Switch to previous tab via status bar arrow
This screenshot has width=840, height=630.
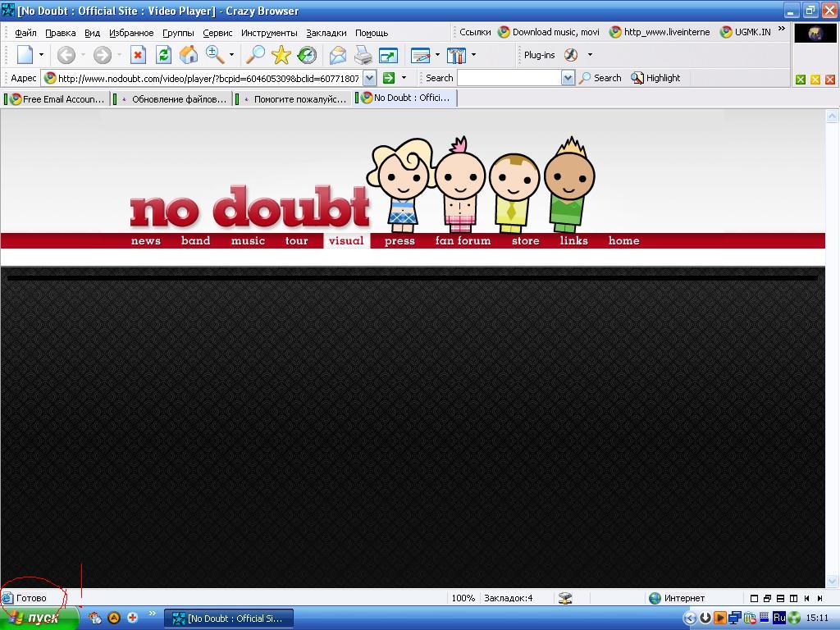click(x=807, y=598)
